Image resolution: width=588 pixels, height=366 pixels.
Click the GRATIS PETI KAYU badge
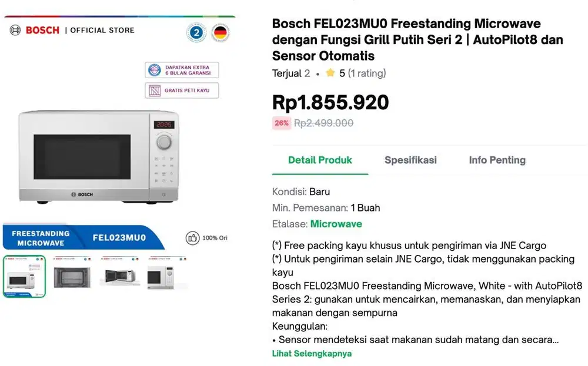[182, 90]
